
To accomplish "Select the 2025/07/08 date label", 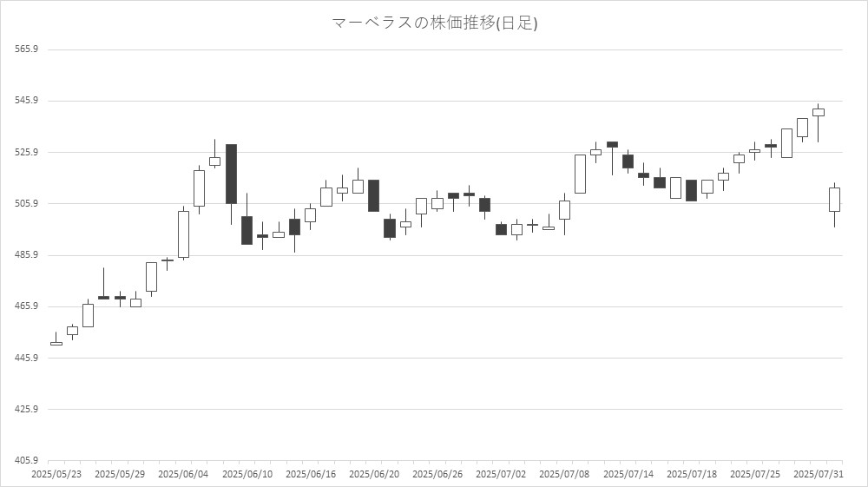I will (564, 475).
